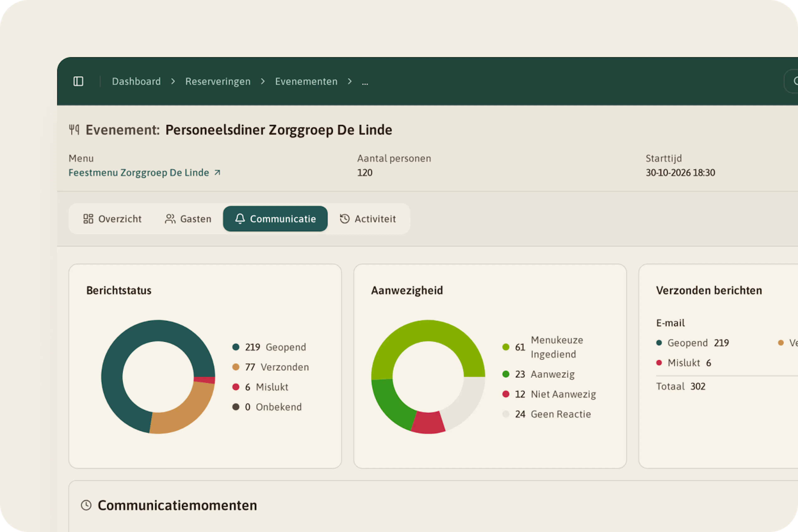Toggle the sidebar panel icon

pyautogui.click(x=78, y=81)
